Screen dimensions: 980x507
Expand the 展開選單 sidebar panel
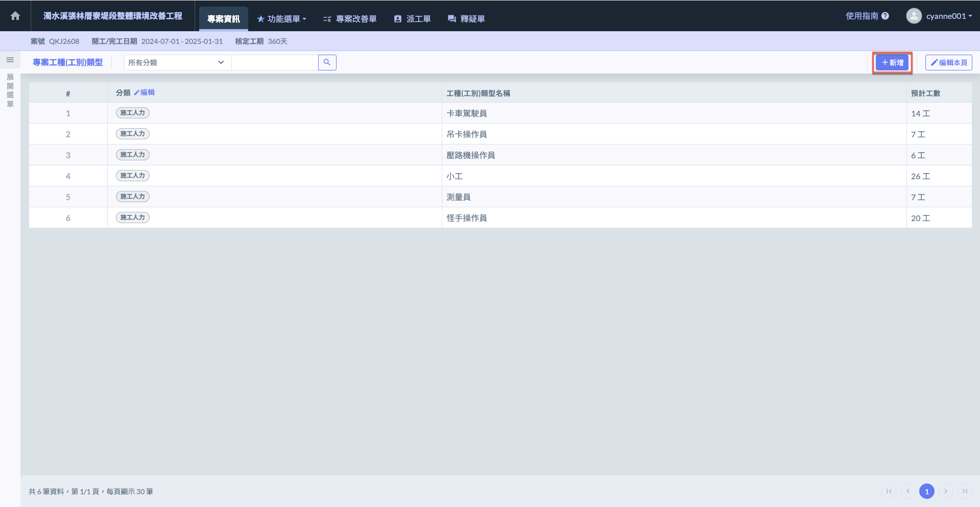tap(10, 90)
